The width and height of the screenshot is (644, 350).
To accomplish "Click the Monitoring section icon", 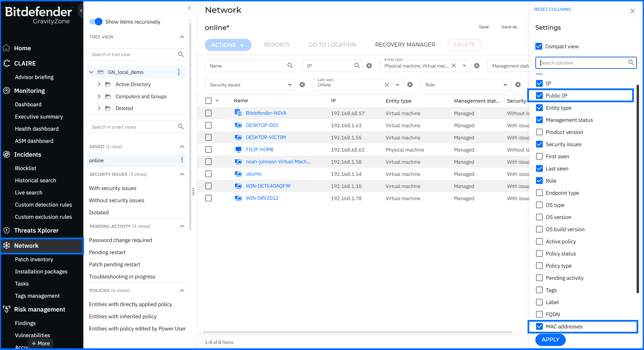I will (x=6, y=90).
